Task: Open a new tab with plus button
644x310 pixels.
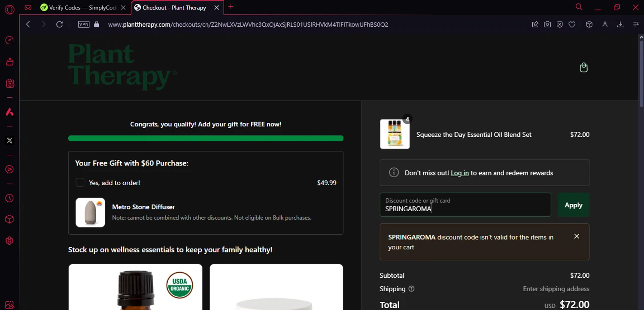Action: 231,7
